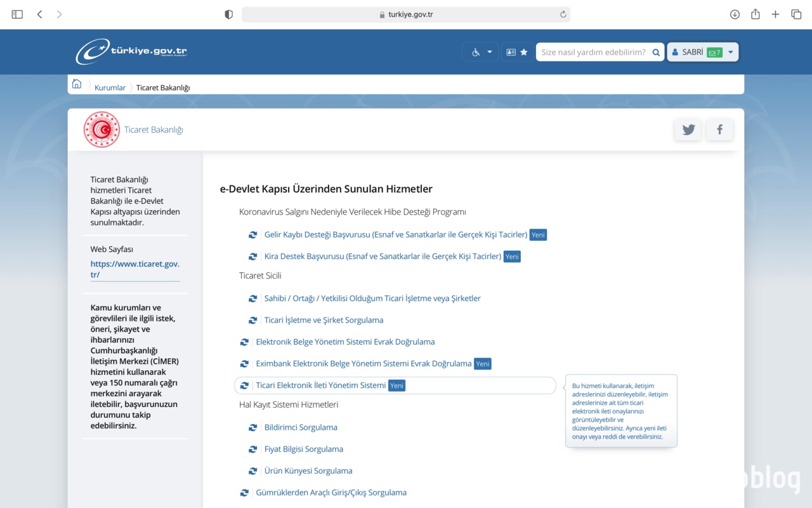The image size is (812, 508).
Task: Go back to the previous page
Action: tap(39, 14)
